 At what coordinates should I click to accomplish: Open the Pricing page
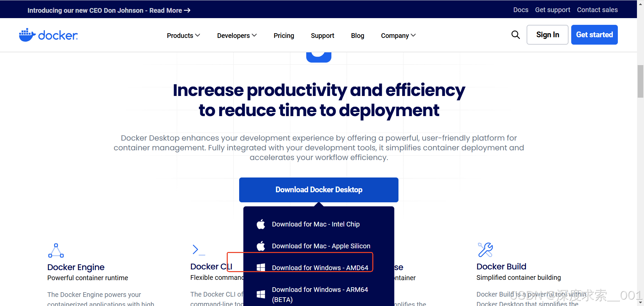coord(284,36)
